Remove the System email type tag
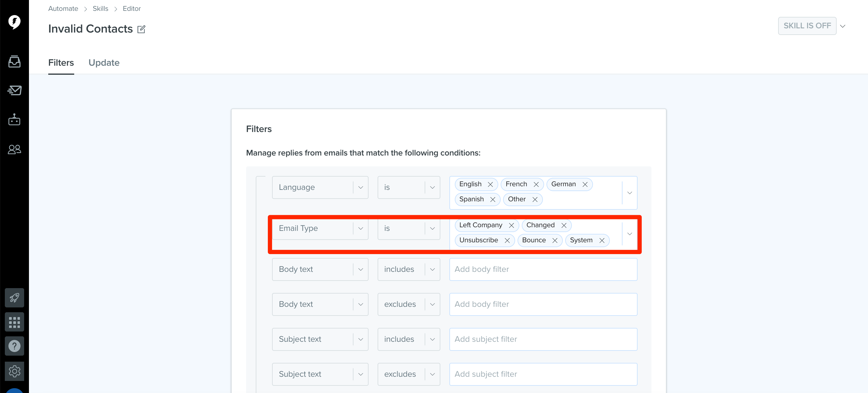This screenshot has height=393, width=868. 602,241
